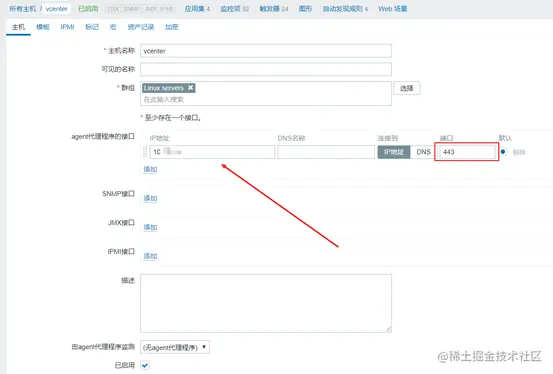
Task: Add a JMX interface
Action: click(150, 227)
